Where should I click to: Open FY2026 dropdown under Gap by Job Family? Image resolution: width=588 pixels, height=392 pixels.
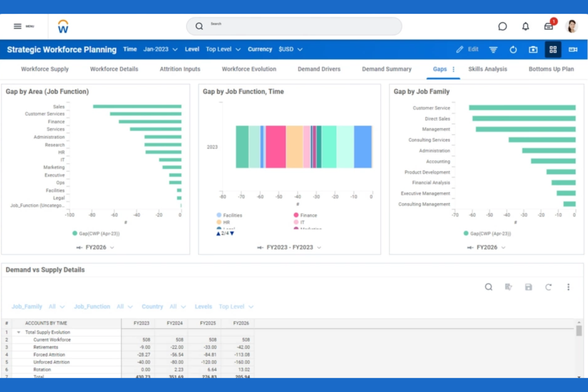(491, 247)
